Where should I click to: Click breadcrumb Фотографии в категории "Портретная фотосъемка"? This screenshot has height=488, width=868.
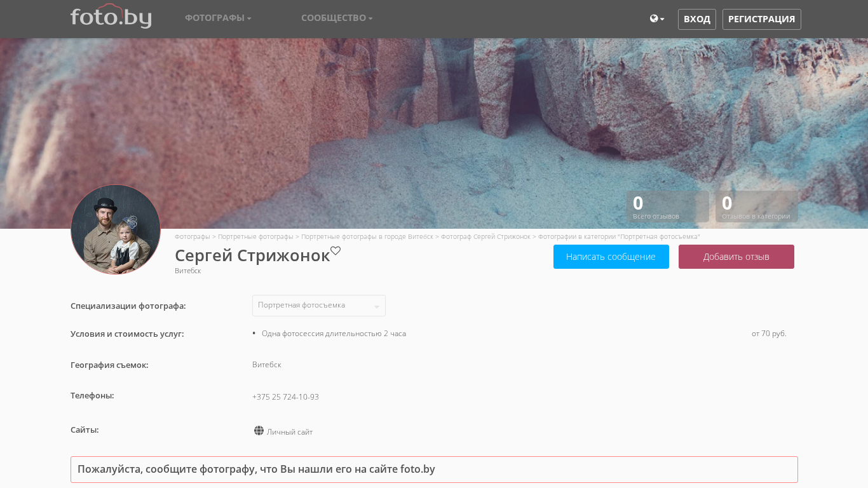tap(619, 236)
